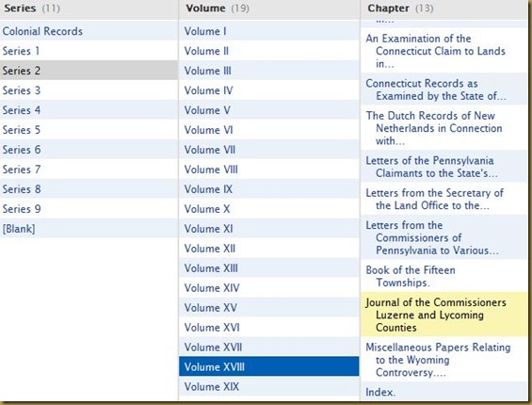Choose Volume IV
Image resolution: width=532 pixels, height=405 pixels.
coord(268,90)
